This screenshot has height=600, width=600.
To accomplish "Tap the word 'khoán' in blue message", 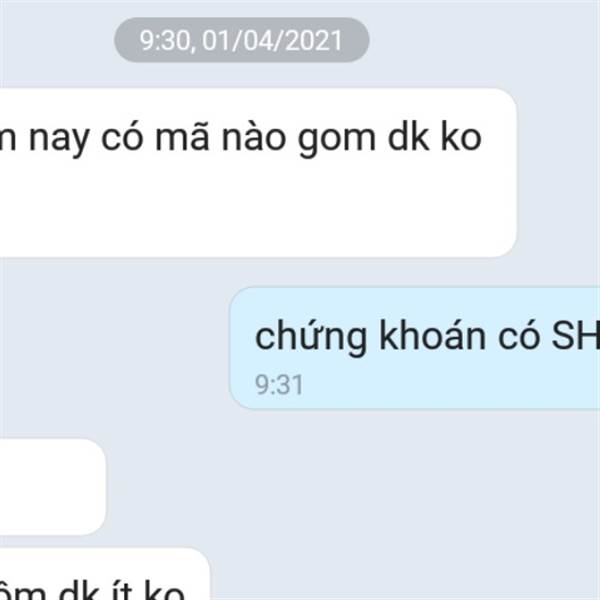I will (x=432, y=334).
